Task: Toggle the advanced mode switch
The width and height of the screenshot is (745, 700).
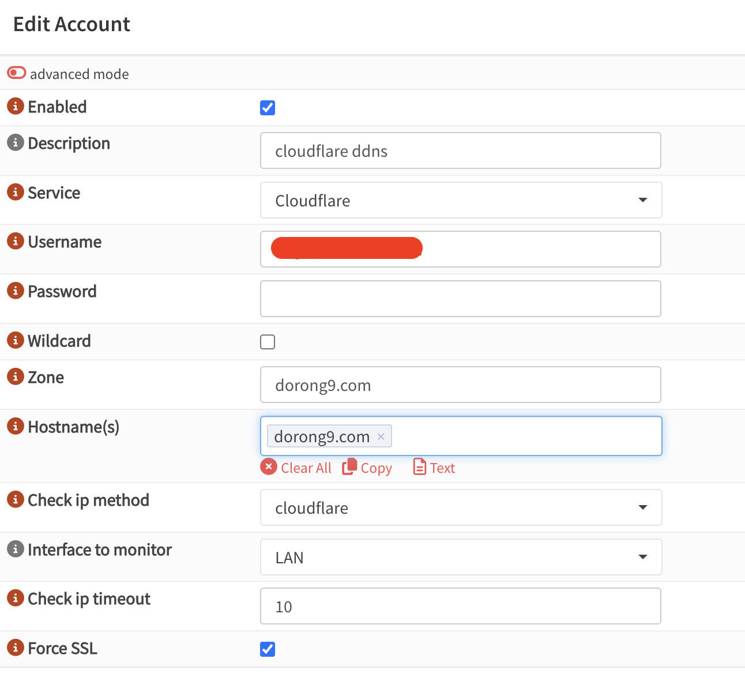Action: coord(17,73)
